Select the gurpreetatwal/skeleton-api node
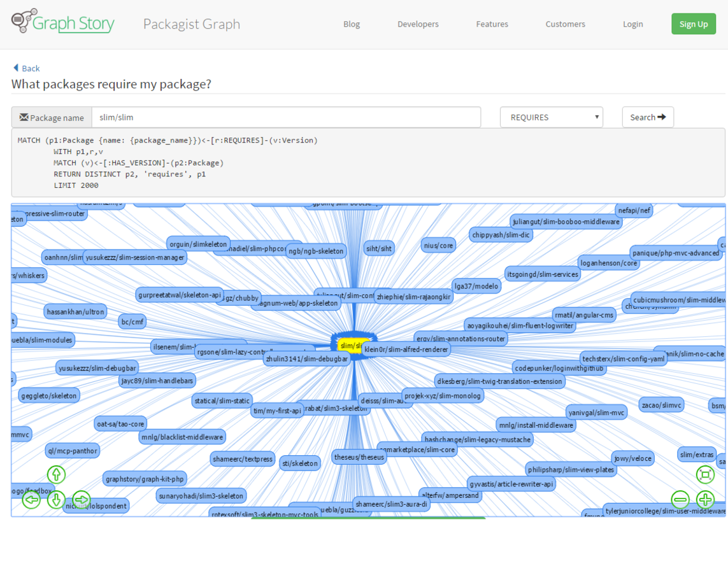The image size is (728, 573). click(179, 295)
